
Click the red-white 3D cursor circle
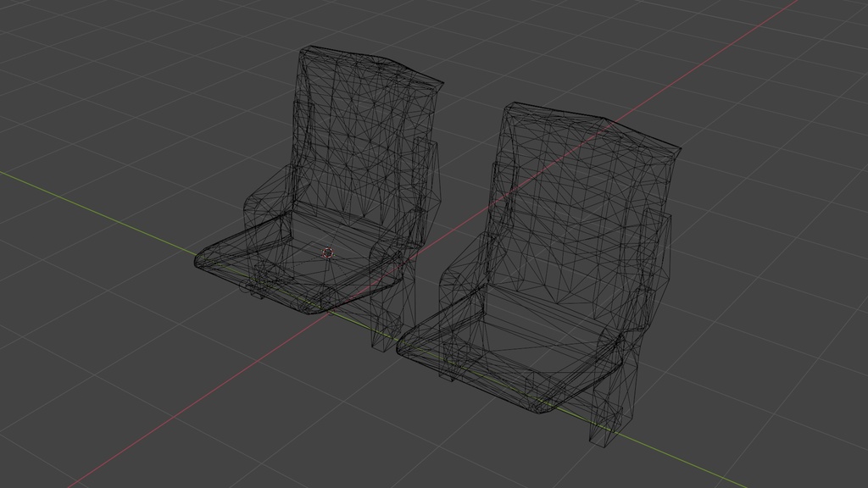point(328,253)
